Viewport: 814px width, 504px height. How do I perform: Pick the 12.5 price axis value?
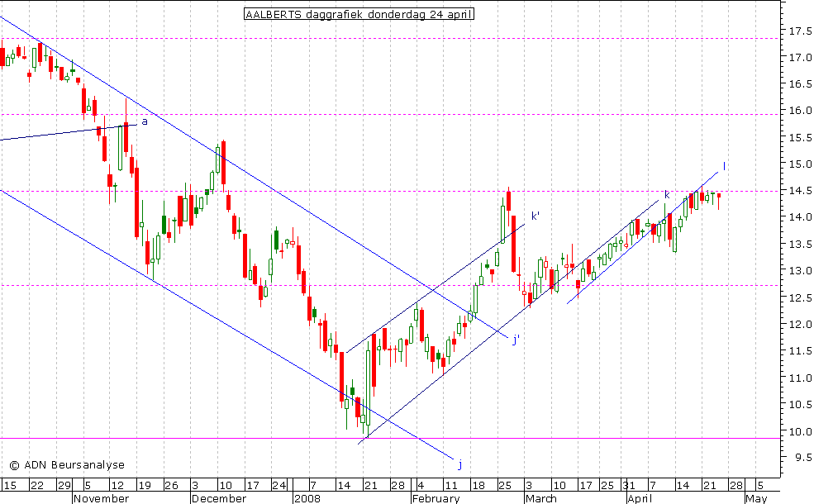[x=800, y=298]
